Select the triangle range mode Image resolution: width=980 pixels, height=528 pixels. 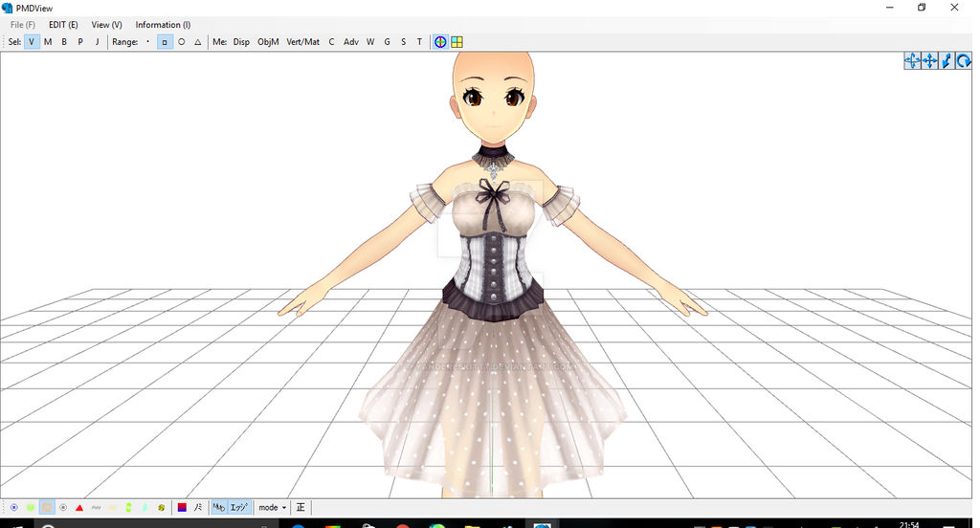pyautogui.click(x=197, y=42)
